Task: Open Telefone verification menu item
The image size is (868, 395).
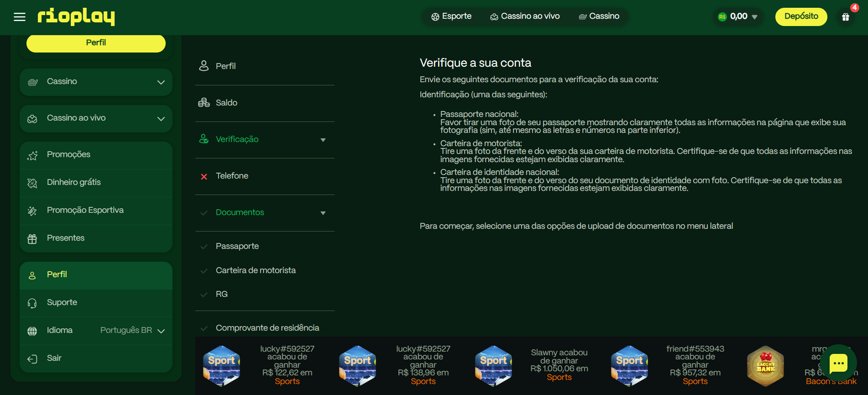Action: click(x=232, y=176)
